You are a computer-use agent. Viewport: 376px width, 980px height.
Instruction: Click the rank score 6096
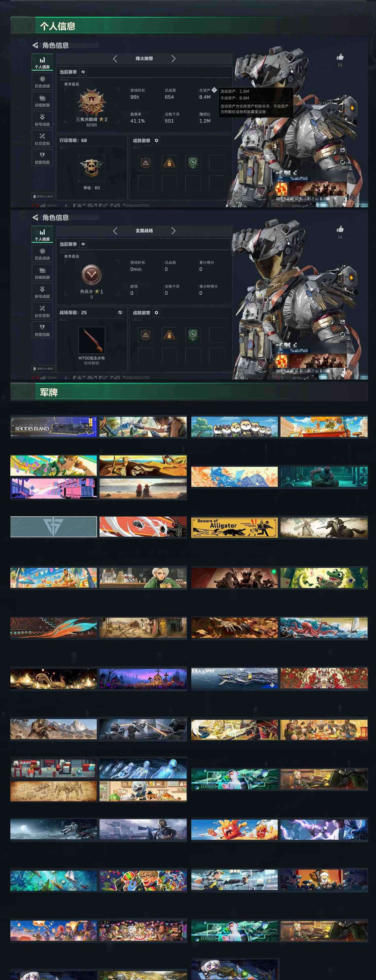click(92, 125)
